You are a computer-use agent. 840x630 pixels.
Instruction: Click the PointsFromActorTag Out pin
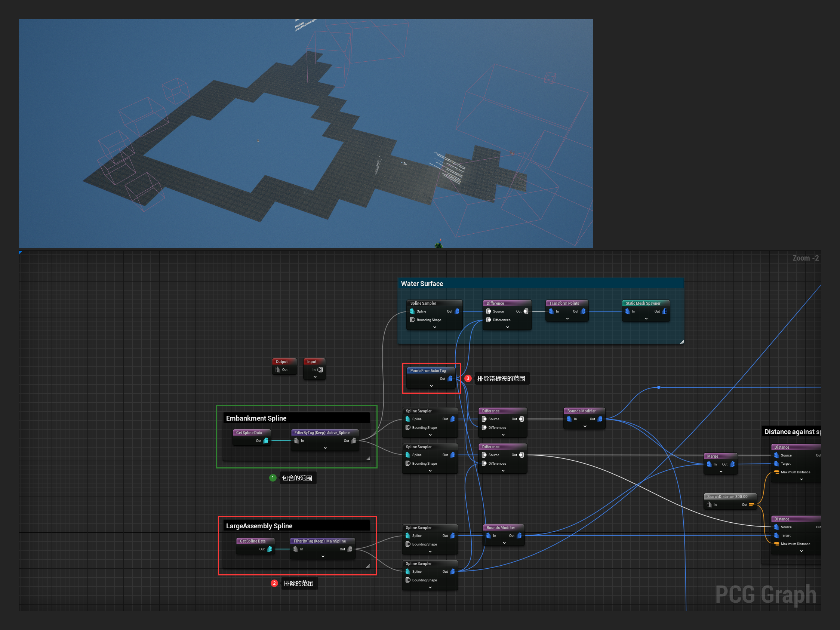(x=450, y=379)
